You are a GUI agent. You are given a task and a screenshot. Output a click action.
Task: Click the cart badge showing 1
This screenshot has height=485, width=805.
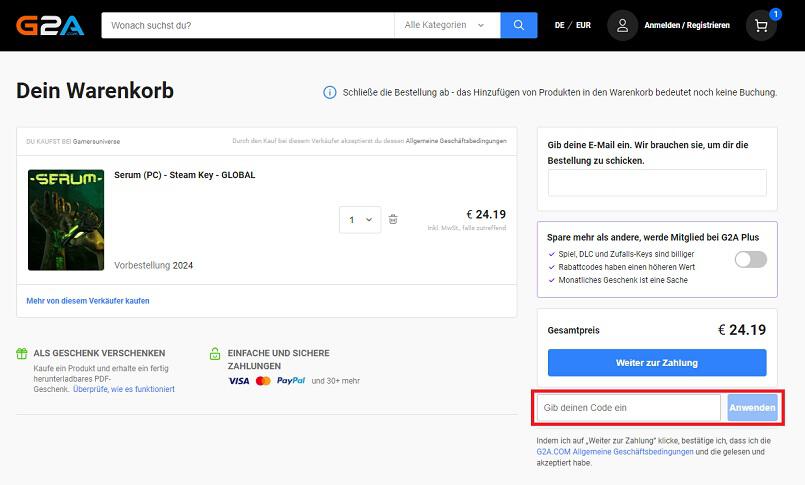[775, 14]
